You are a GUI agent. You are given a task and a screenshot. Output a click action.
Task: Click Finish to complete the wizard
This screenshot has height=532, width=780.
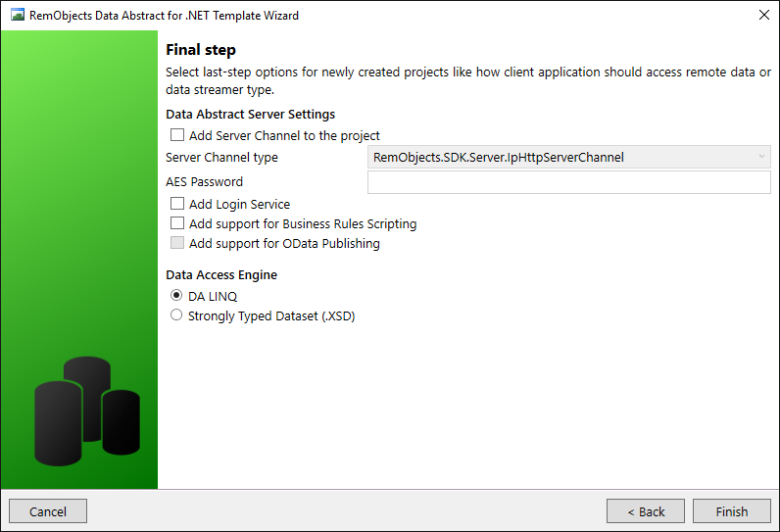732,511
